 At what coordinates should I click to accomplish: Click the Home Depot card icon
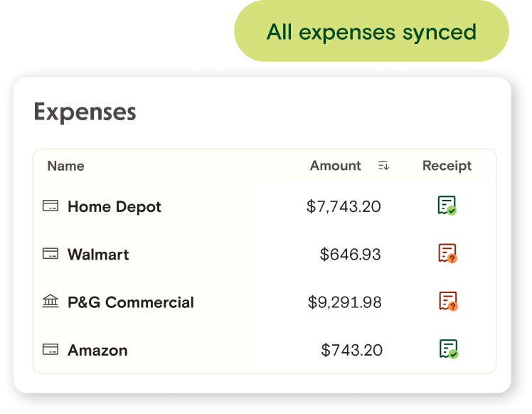(50, 206)
